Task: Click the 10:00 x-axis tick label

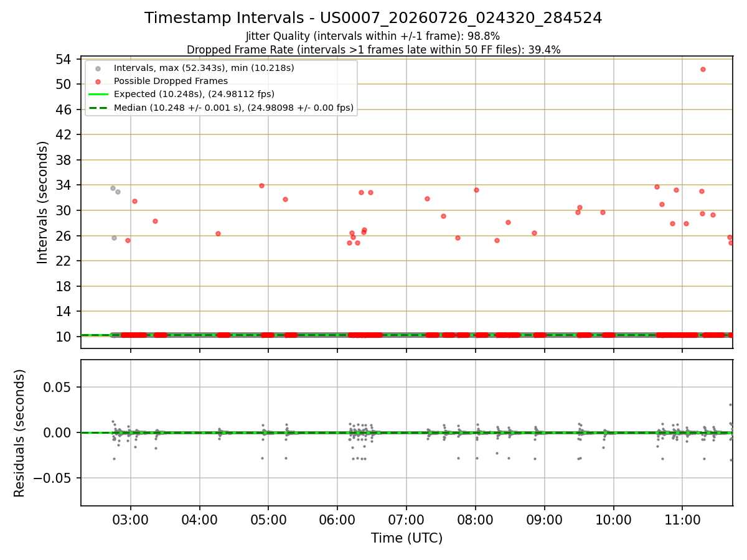Action: [614, 521]
